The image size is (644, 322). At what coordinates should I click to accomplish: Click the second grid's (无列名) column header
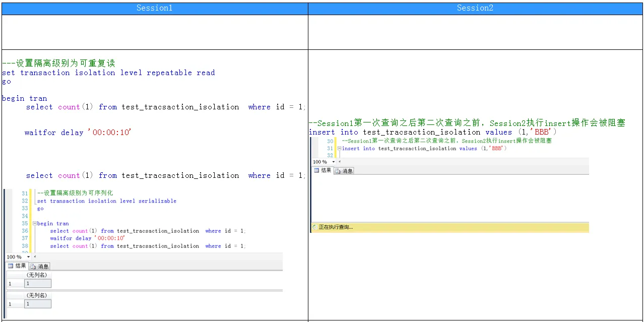pos(37,295)
